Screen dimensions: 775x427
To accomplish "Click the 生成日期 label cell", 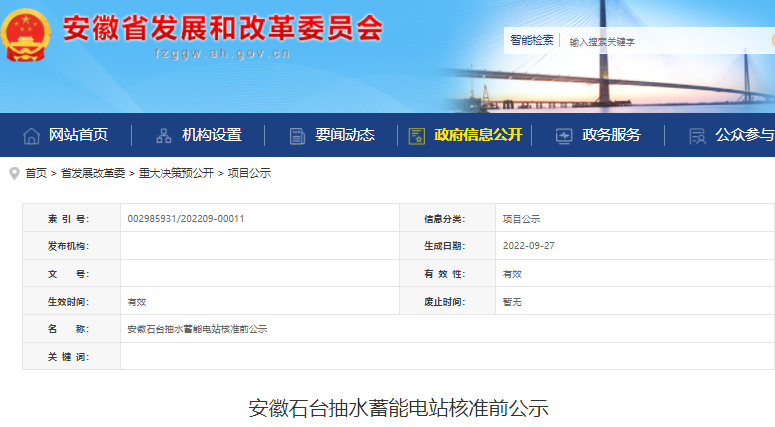I will pos(448,246).
